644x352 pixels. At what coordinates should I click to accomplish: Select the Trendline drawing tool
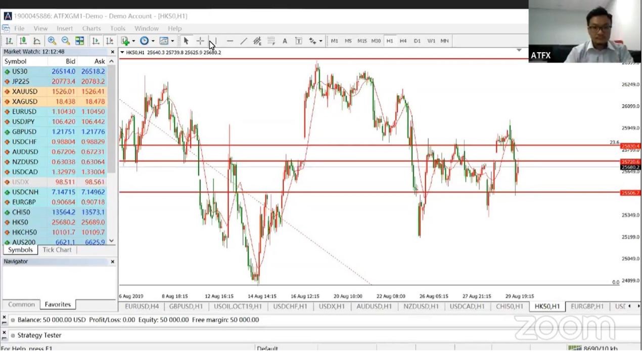tap(243, 41)
